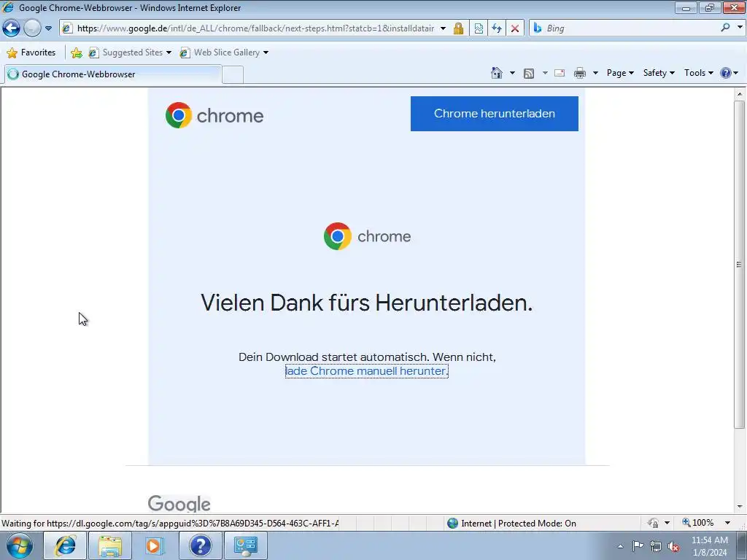Click the Read Mail icon
This screenshot has height=560, width=747.
pyautogui.click(x=560, y=73)
